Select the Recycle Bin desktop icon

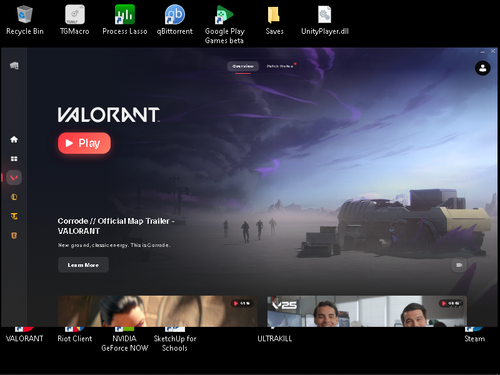coord(25,20)
